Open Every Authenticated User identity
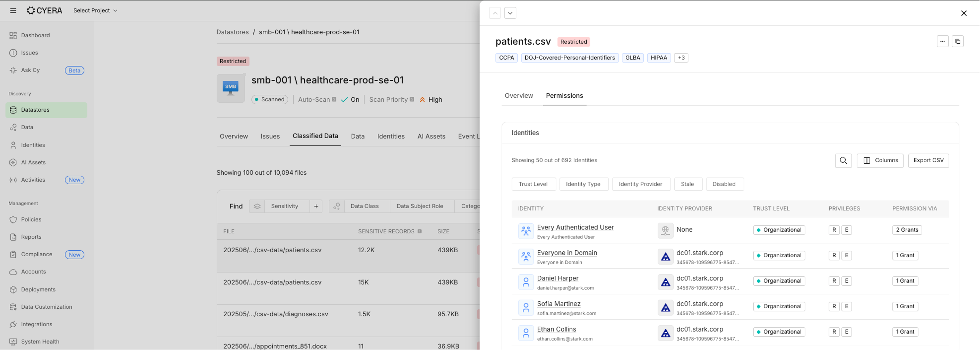The image size is (980, 350). point(575,227)
